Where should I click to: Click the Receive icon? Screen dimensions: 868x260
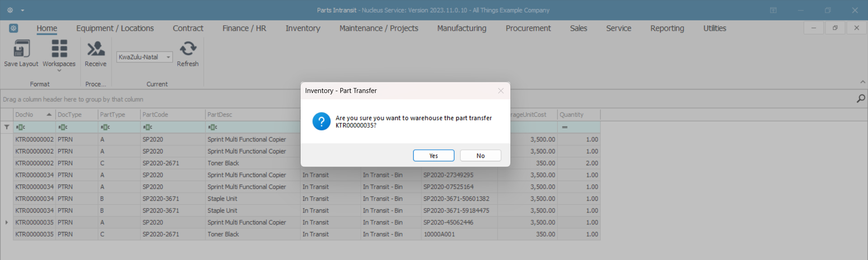click(x=96, y=49)
